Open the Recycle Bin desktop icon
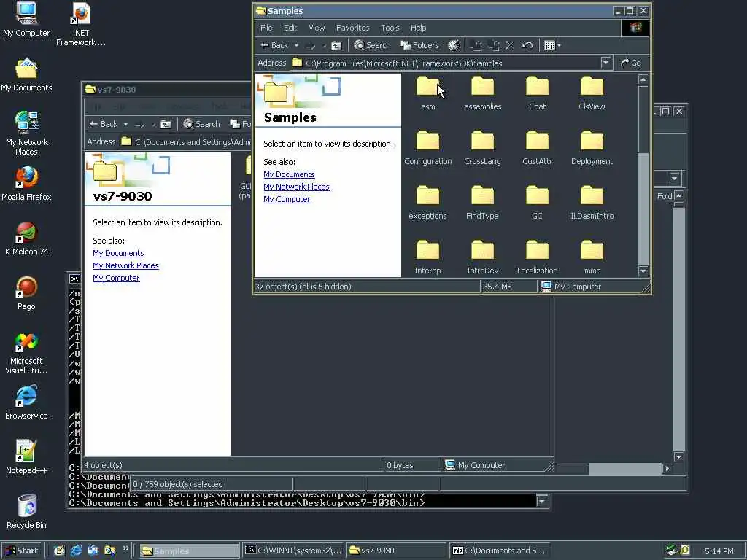Viewport: 747px width, 560px height. click(x=26, y=512)
